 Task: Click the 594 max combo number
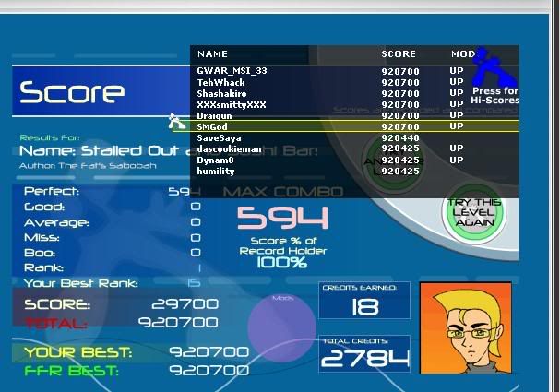tap(284, 218)
